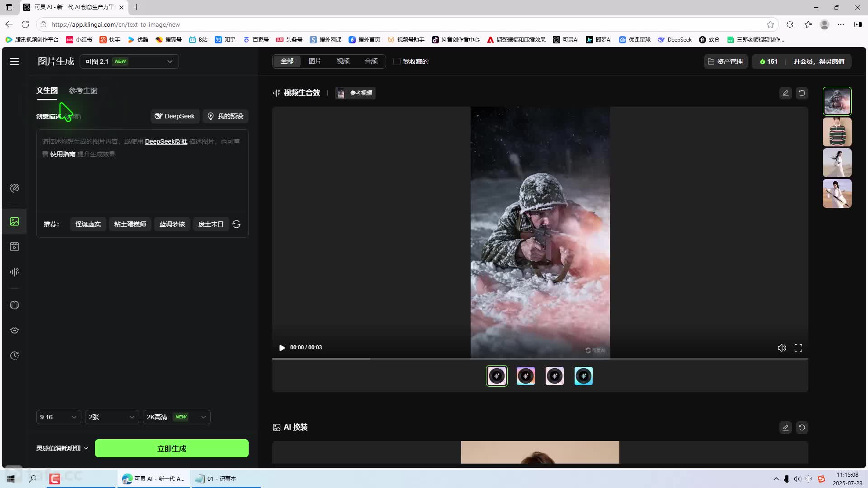Click edit icon beside 视频生音效
This screenshot has height=488, width=868.
[x=785, y=93]
